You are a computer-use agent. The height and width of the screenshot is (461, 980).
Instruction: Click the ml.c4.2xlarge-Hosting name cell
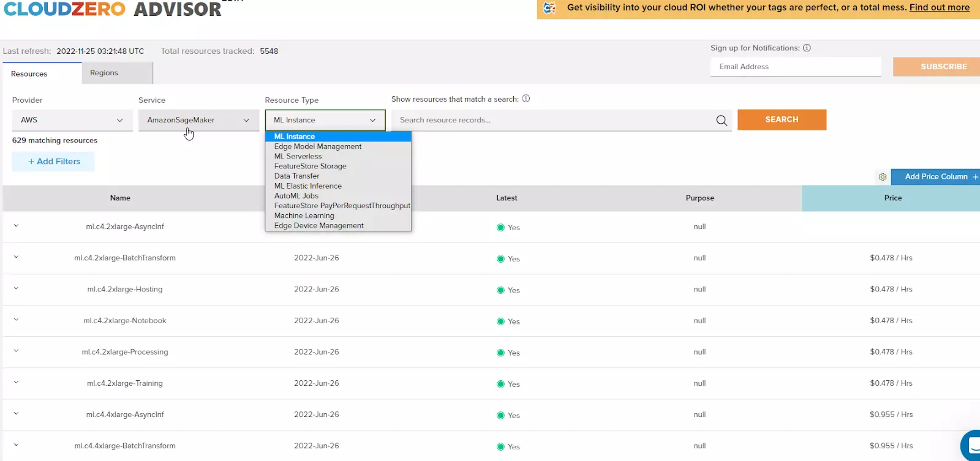125,289
